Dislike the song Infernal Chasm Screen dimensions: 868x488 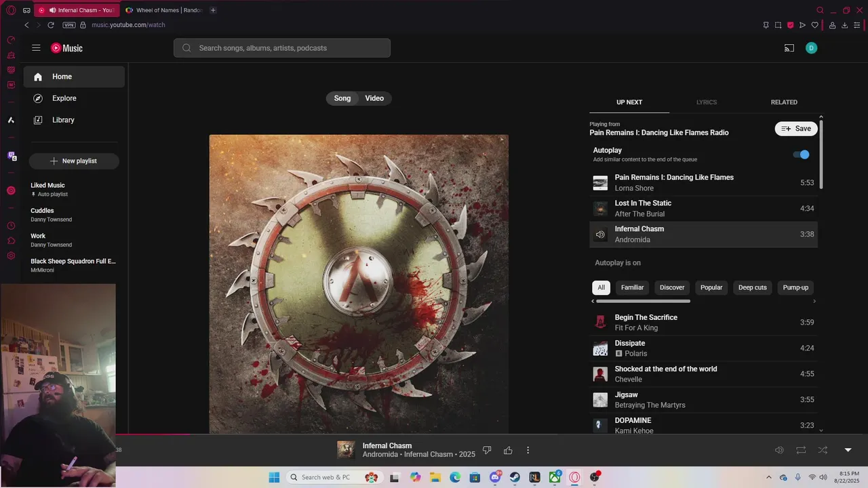487,450
